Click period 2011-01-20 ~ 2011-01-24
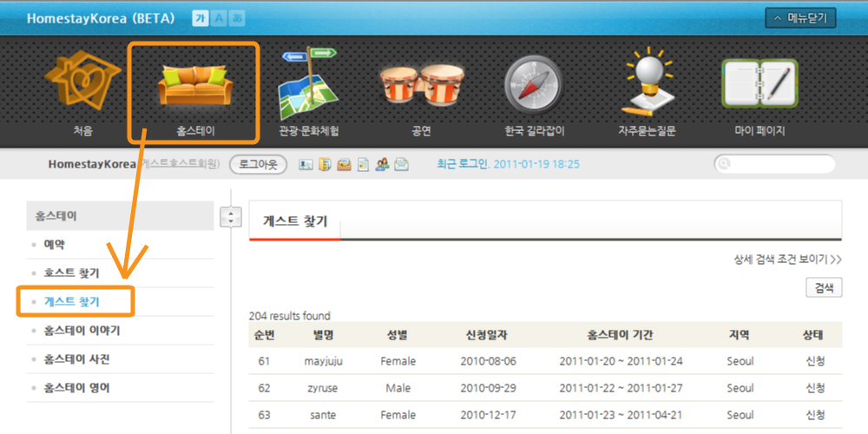This screenshot has width=868, height=434. (x=621, y=361)
